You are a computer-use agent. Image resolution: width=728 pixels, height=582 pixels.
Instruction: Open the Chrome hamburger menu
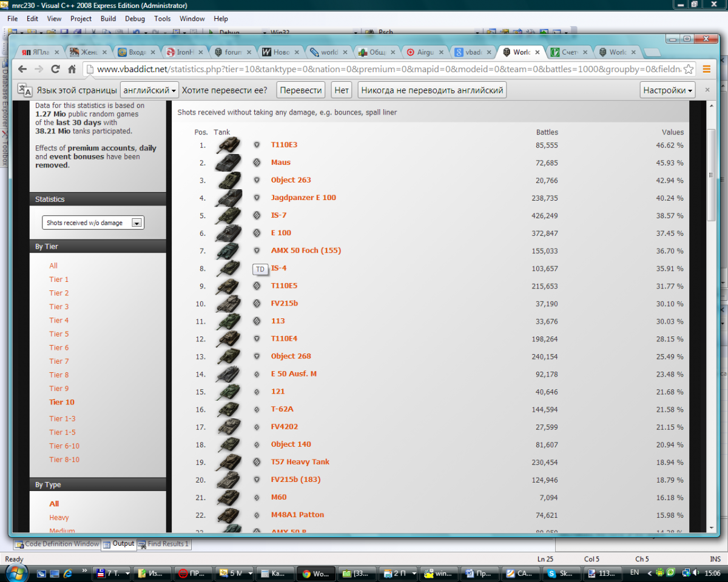pyautogui.click(x=706, y=69)
